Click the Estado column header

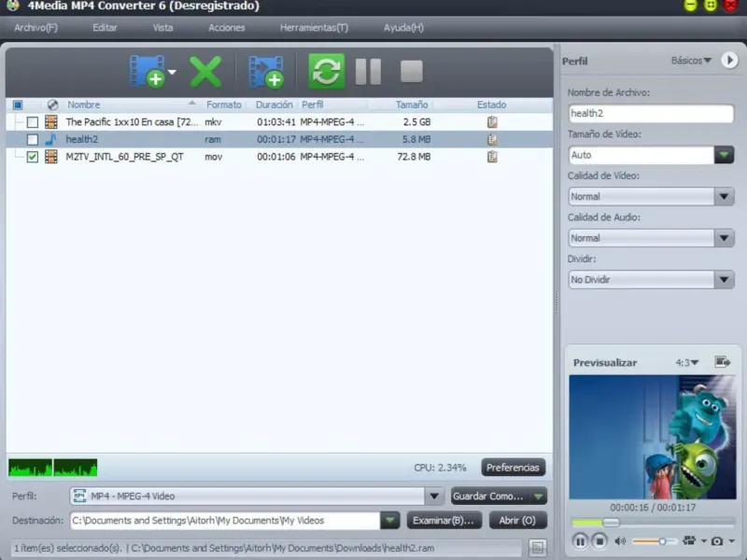[x=492, y=105]
